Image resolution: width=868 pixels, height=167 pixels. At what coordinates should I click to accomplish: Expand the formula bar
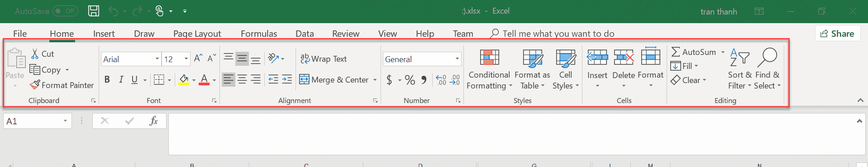point(859,121)
